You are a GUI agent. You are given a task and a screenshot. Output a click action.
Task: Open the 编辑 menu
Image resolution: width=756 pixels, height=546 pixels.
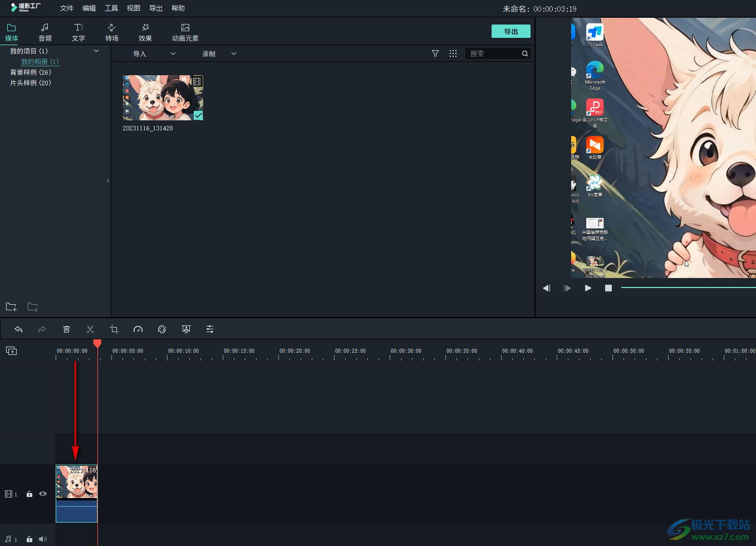[89, 8]
